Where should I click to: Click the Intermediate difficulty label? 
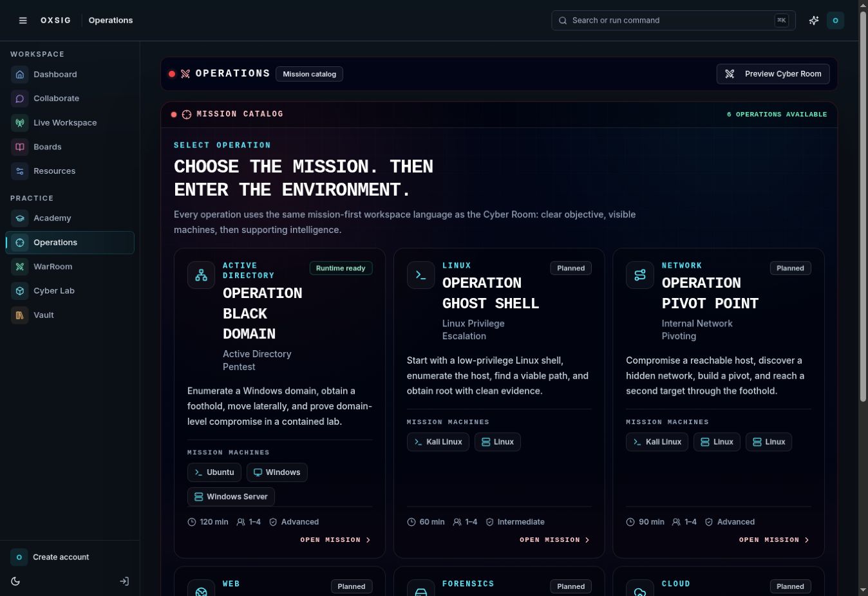tap(515, 522)
